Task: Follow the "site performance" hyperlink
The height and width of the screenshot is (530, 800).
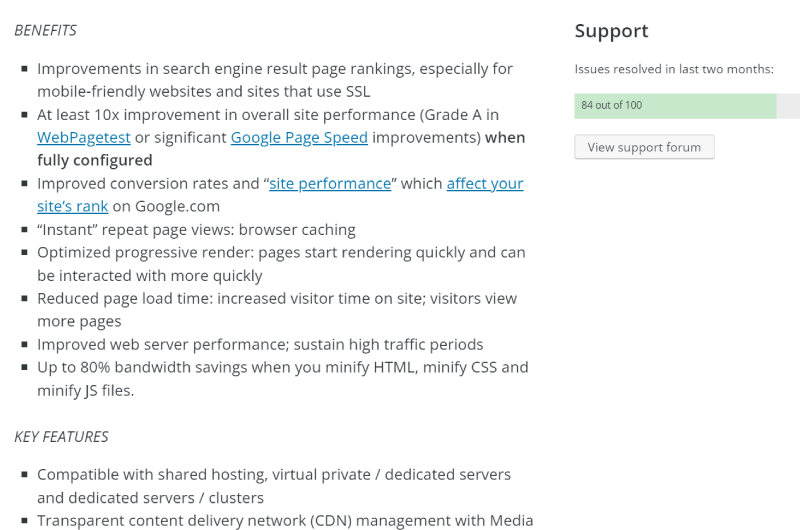Action: pyautogui.click(x=330, y=184)
